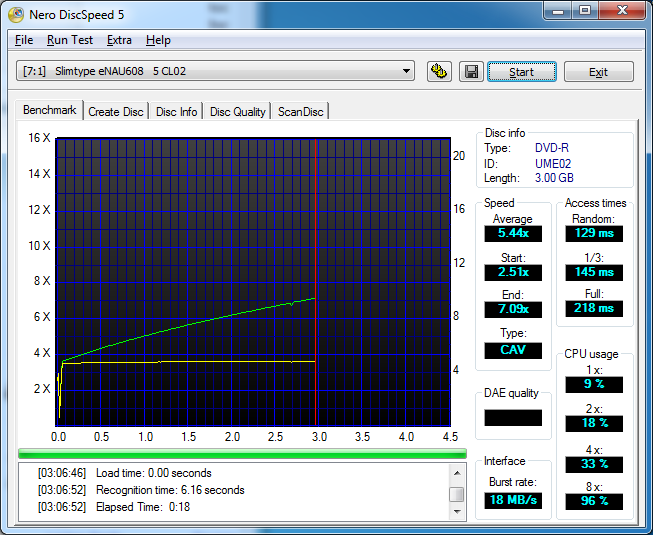Image resolution: width=653 pixels, height=535 pixels.
Task: Click the Start speed value 2.51x
Action: 513,272
